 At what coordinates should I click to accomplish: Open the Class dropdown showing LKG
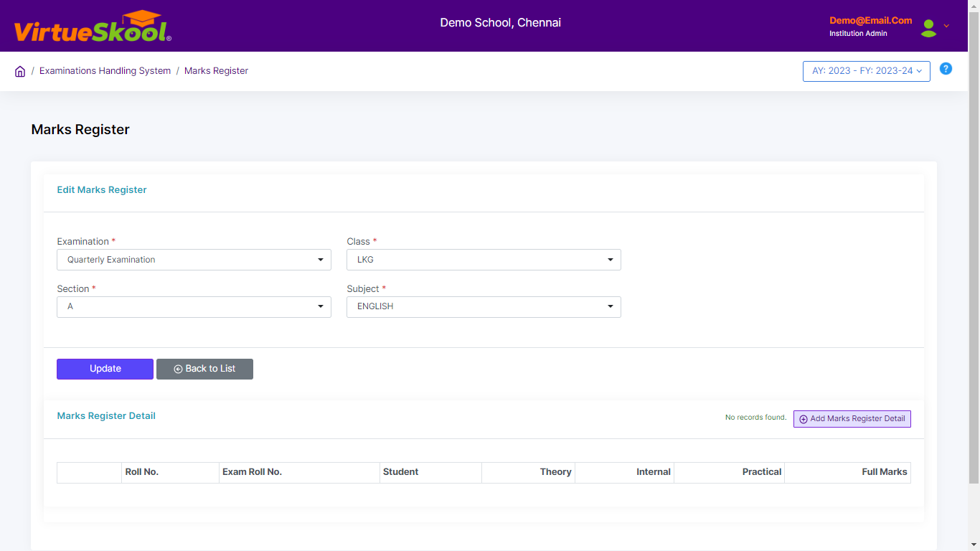pos(484,260)
